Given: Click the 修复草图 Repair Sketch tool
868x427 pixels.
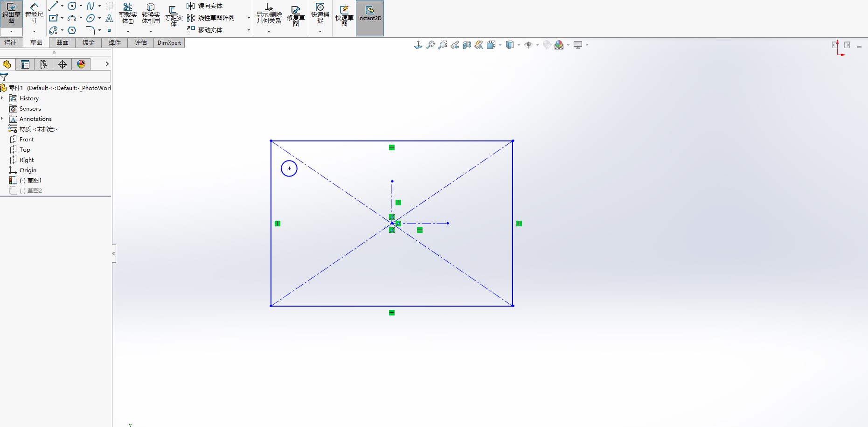Looking at the screenshot, I should click(296, 17).
